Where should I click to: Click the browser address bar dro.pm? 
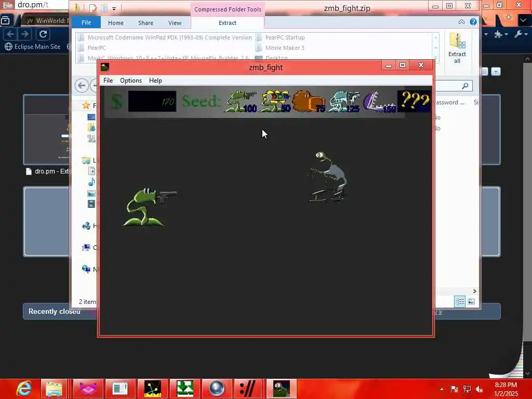[43, 5]
